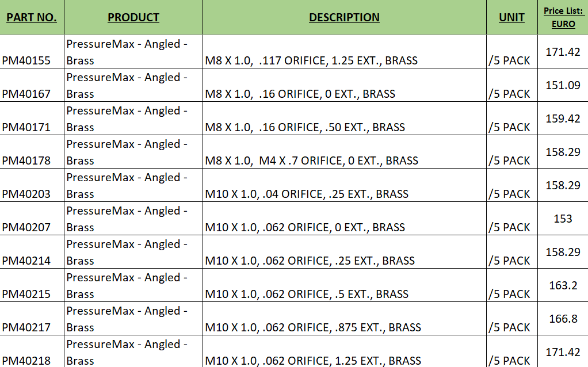Select the price cell 163.2
The image size is (588, 367).
[563, 285]
